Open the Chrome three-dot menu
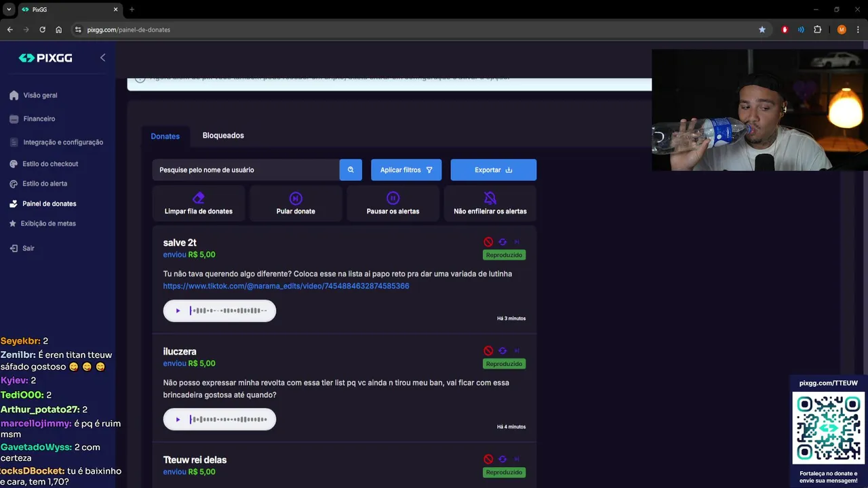The image size is (868, 488). click(858, 30)
